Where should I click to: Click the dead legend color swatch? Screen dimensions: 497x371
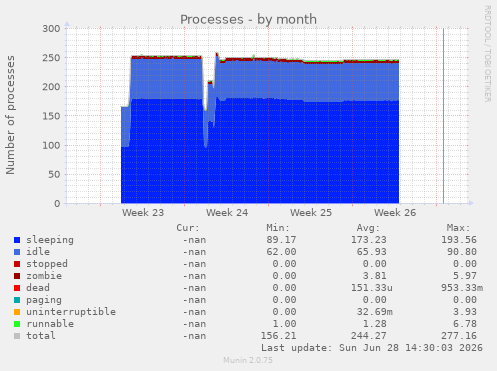click(x=17, y=288)
